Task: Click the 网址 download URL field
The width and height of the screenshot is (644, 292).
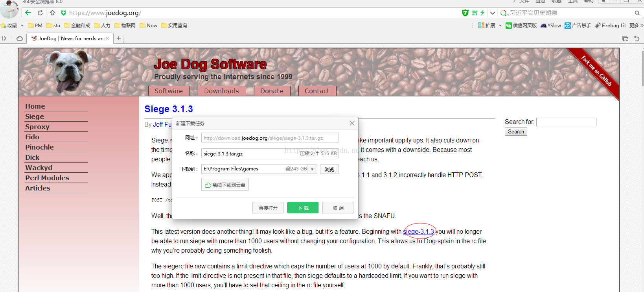Action: point(270,138)
